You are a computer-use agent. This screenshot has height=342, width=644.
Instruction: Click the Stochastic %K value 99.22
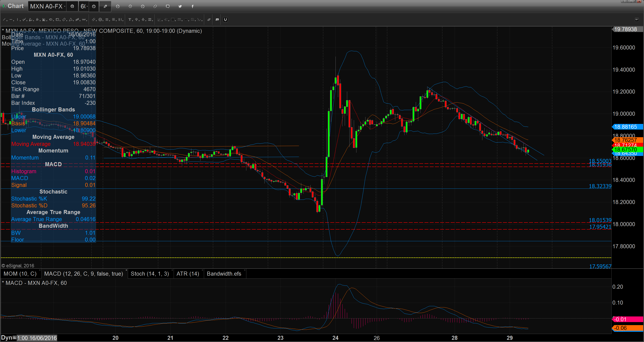tap(89, 199)
